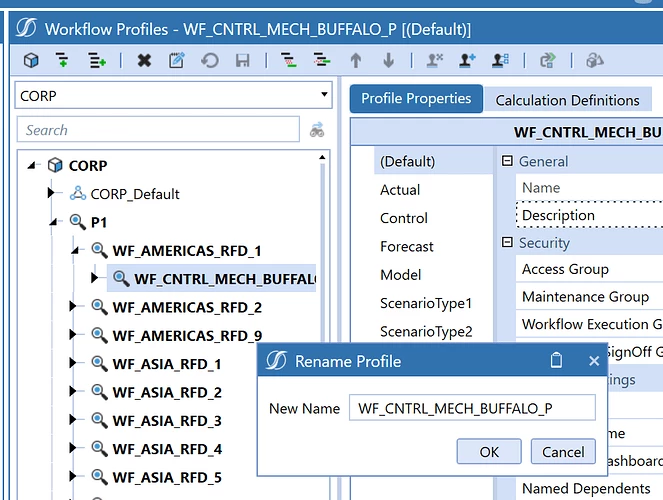Select the Forecast scenario type

(x=433, y=246)
